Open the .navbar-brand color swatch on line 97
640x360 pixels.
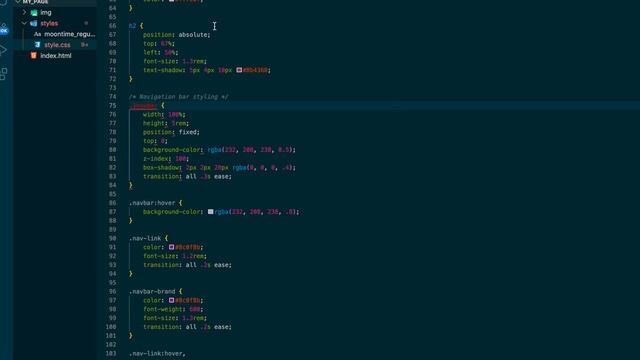171,300
